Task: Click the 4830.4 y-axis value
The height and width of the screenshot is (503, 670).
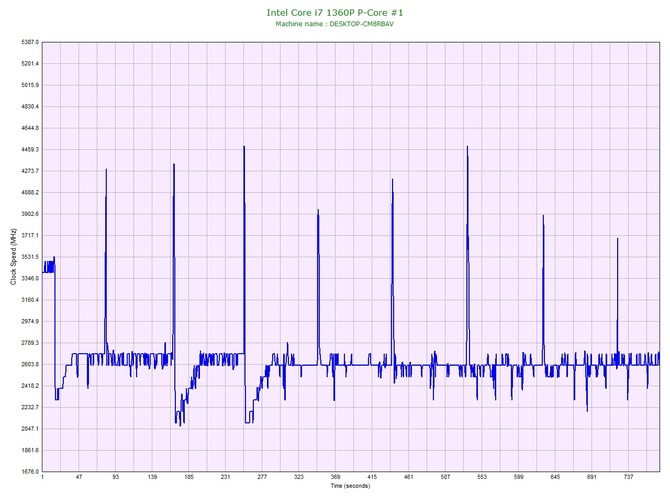Action: (x=30, y=106)
